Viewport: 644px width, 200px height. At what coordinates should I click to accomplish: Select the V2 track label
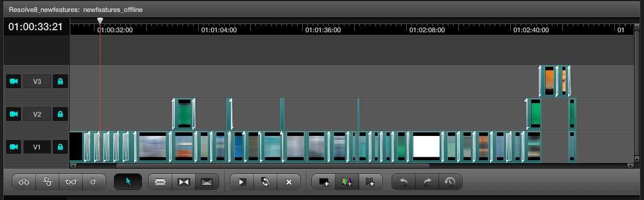(37, 114)
